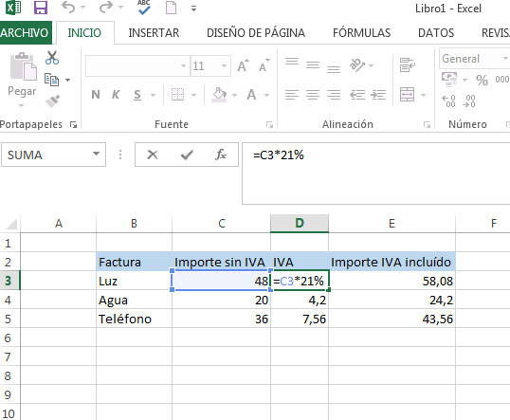The height and width of the screenshot is (420, 510).
Task: Open the font size 11 dropdown
Action: click(224, 66)
